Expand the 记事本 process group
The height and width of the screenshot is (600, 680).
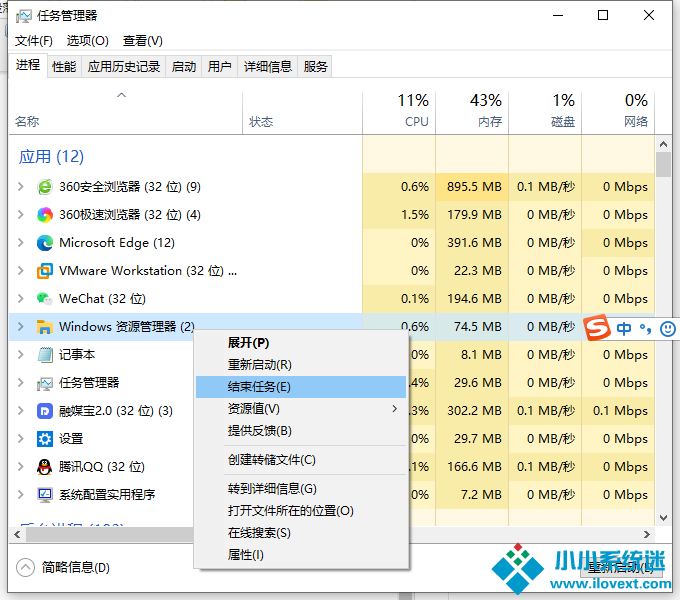(x=20, y=355)
